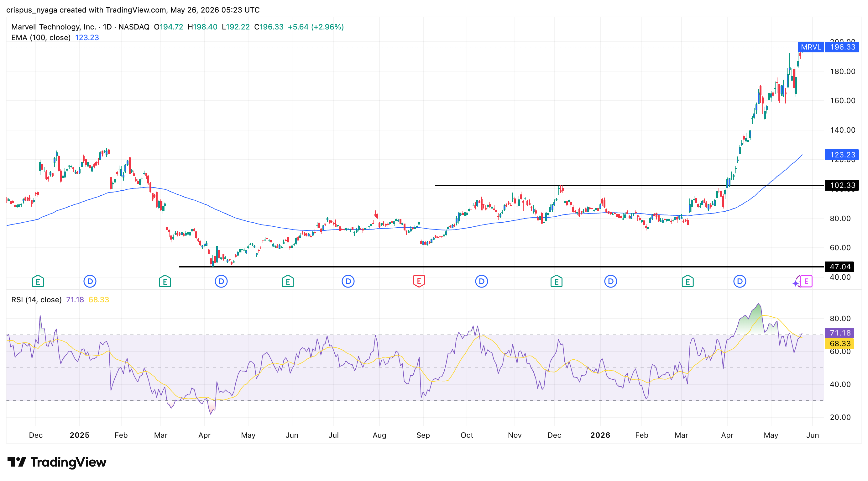This screenshot has height=481, width=868.
Task: Click the green earnings E marker near Dec 2024
Action: pos(38,281)
